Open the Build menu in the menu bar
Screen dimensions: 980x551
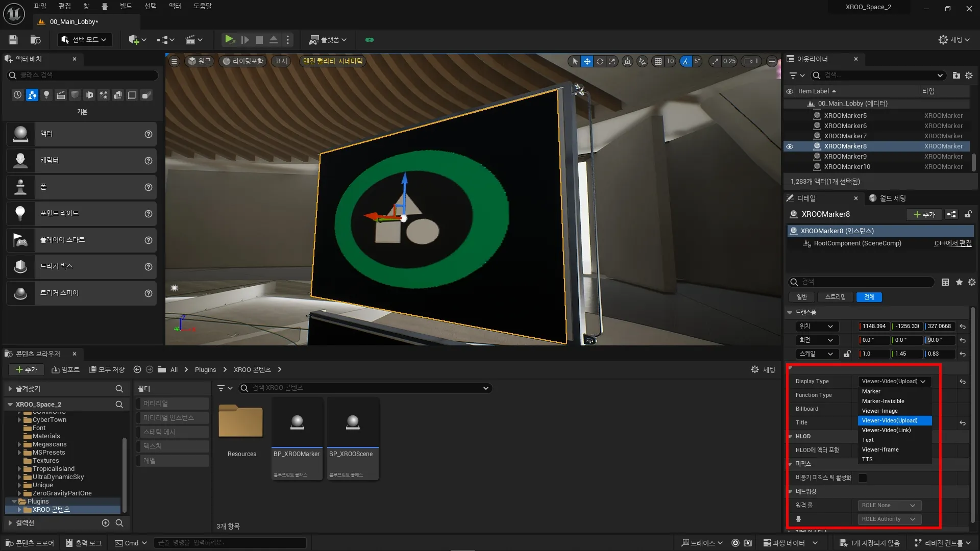pyautogui.click(x=126, y=6)
